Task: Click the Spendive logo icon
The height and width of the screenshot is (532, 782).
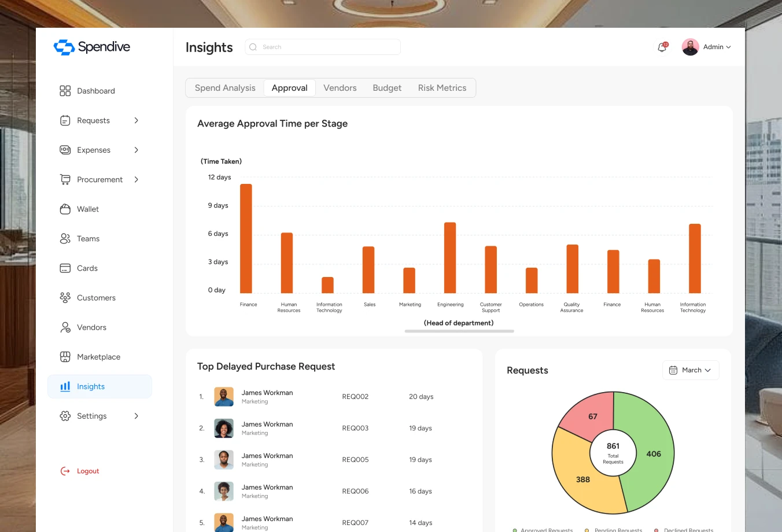Action: [64, 47]
